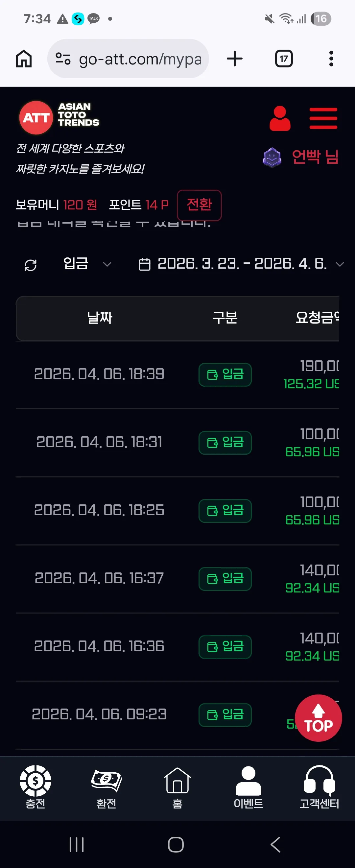Click the 전환 point conversion button

pos(199,205)
